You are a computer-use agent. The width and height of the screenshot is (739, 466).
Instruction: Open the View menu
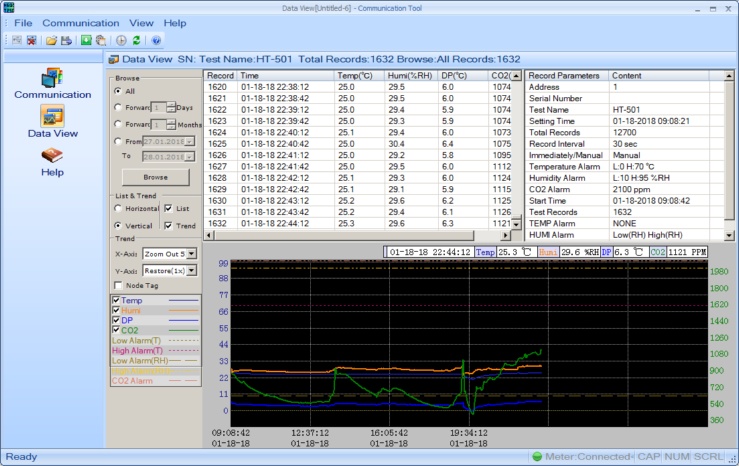141,23
